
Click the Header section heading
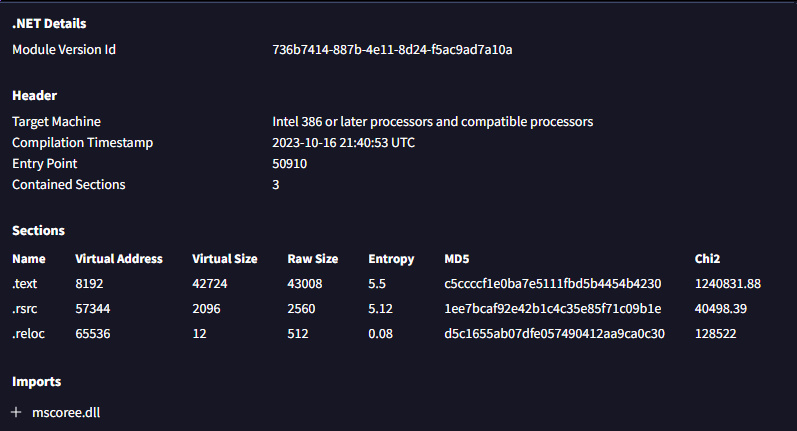click(x=35, y=96)
